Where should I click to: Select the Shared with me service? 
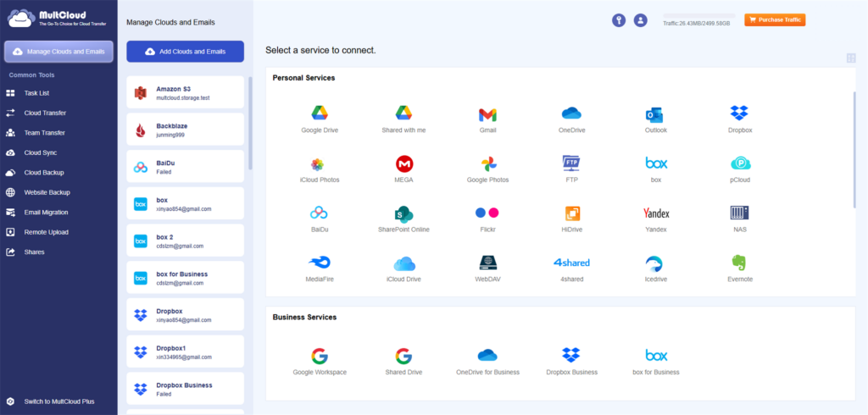[403, 119]
